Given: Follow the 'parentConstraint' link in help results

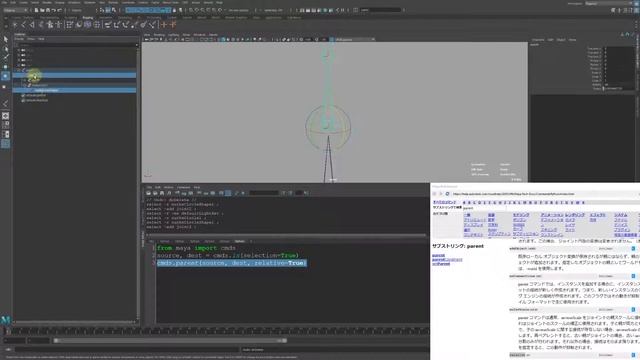Looking at the screenshot, I should tap(447, 260).
